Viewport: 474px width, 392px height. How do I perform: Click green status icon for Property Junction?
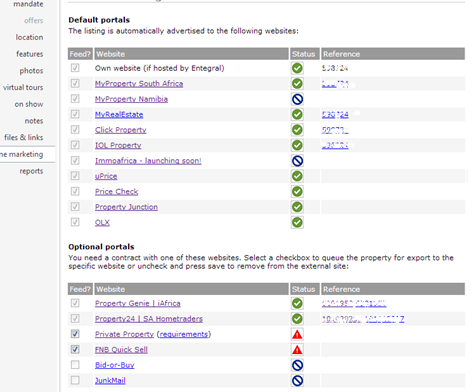(297, 207)
